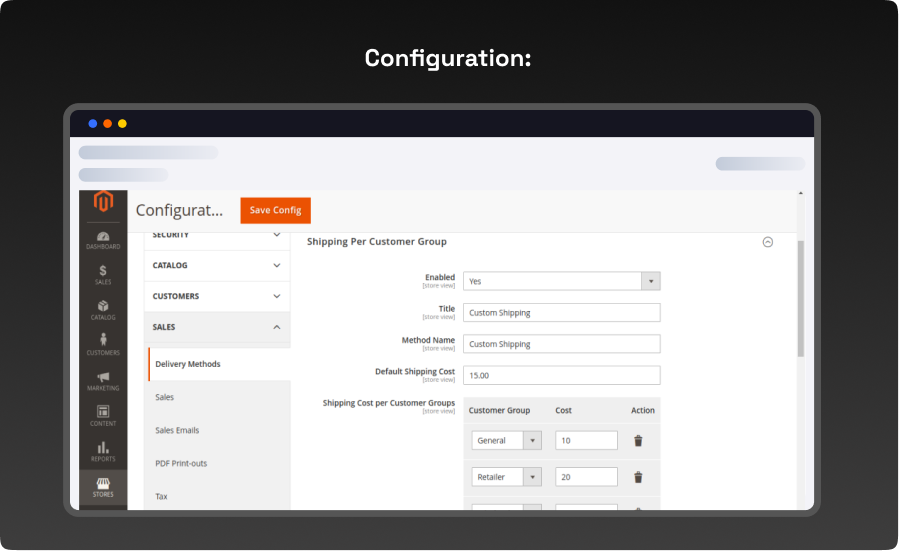The height and width of the screenshot is (551, 899).
Task: Delete the General customer group row
Action: [x=638, y=440]
